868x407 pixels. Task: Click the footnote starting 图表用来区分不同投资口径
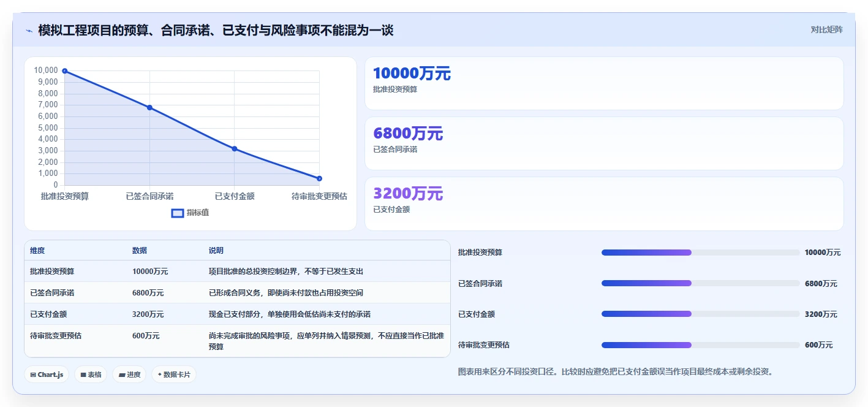(616, 371)
